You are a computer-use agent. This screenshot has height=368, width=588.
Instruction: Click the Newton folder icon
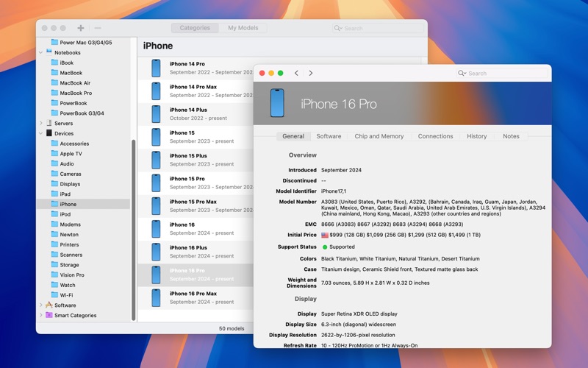click(x=54, y=234)
